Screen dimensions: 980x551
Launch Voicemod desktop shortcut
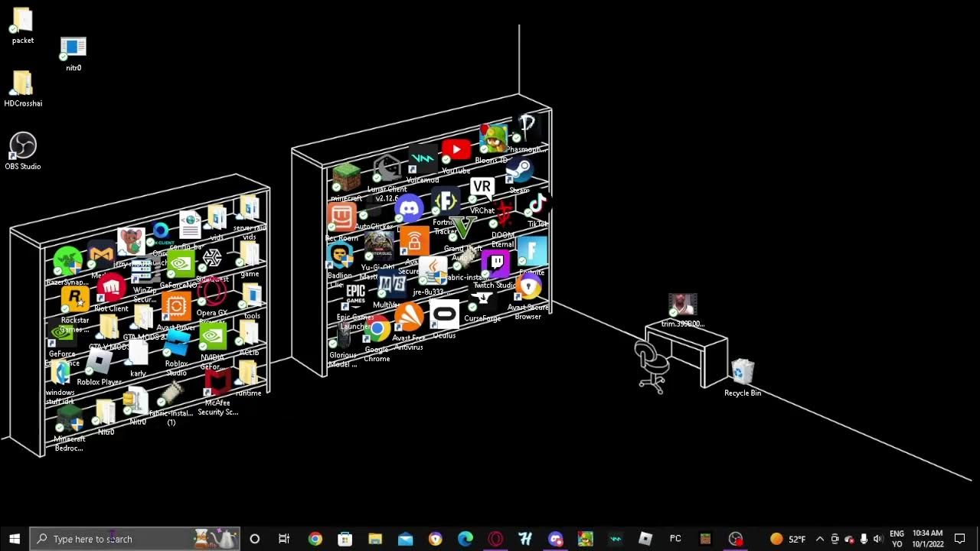pyautogui.click(x=423, y=165)
